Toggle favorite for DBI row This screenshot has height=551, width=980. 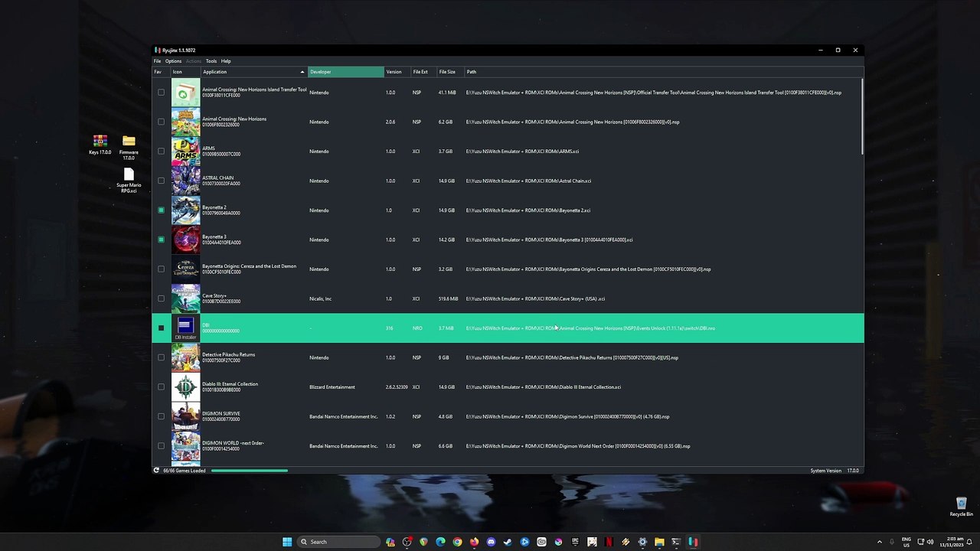[161, 328]
